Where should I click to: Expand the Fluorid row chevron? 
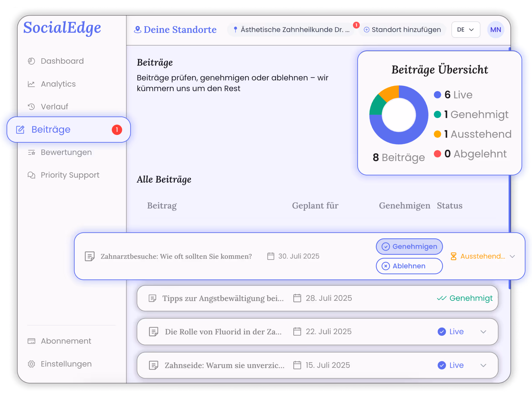coord(483,332)
